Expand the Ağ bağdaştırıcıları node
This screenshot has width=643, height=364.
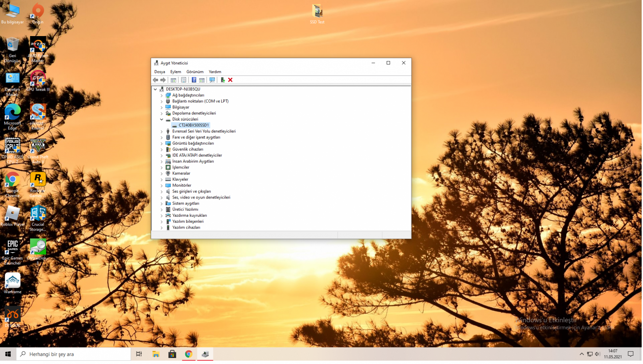pos(162,95)
